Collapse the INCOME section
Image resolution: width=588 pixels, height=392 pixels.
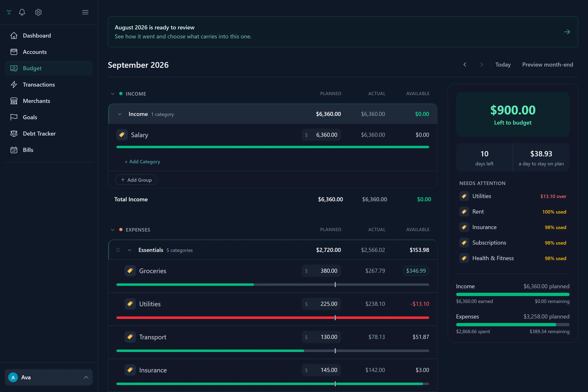pos(113,94)
